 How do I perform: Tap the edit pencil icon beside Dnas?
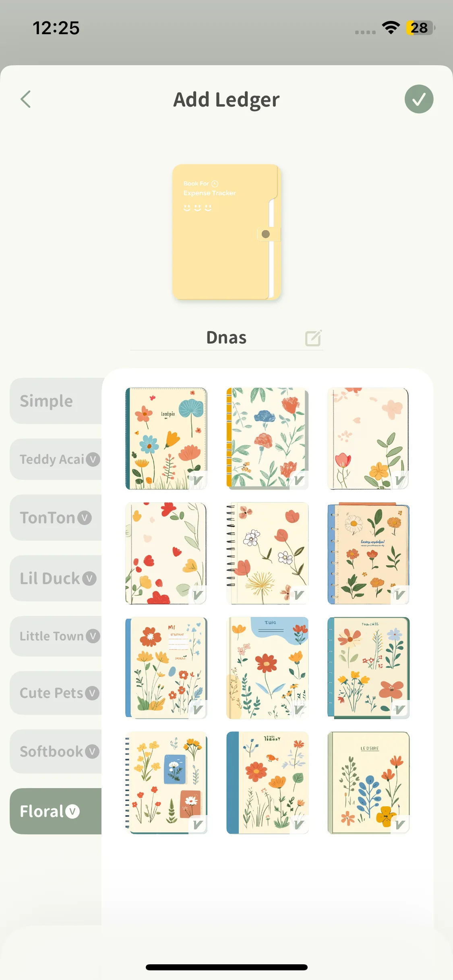313,338
